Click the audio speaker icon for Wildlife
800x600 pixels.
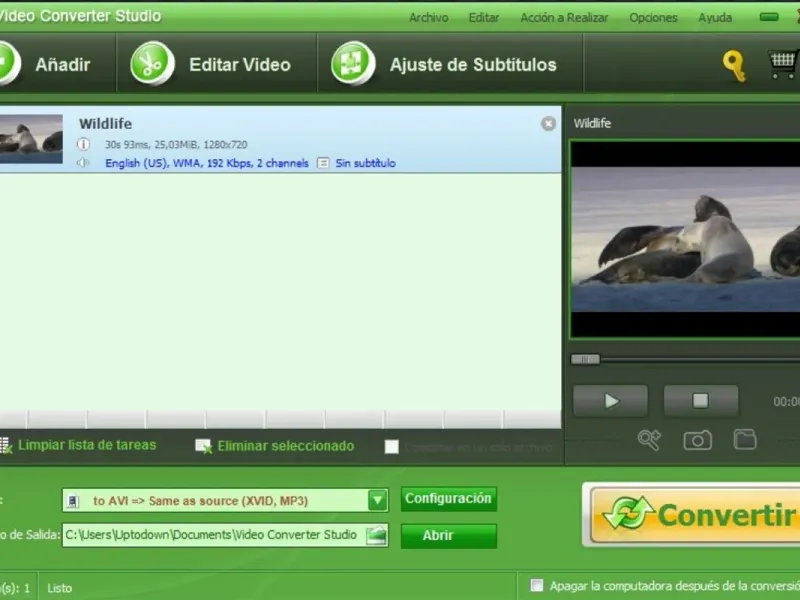tap(83, 163)
